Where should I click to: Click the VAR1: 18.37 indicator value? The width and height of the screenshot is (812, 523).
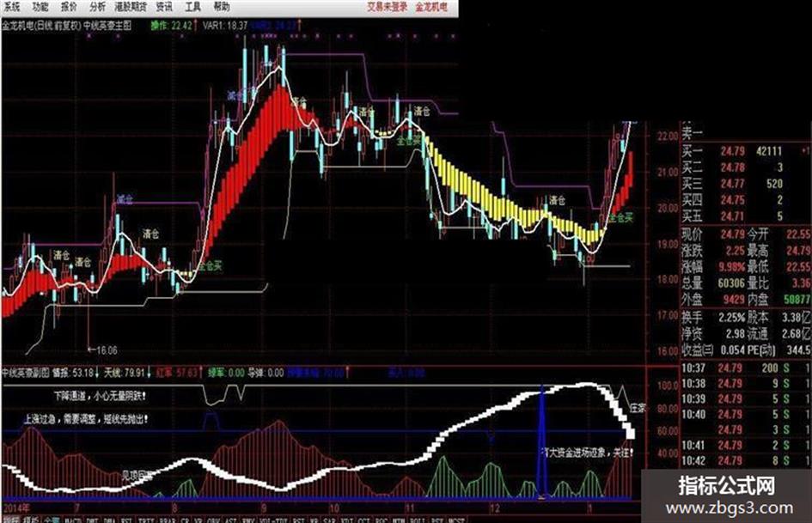[225, 25]
